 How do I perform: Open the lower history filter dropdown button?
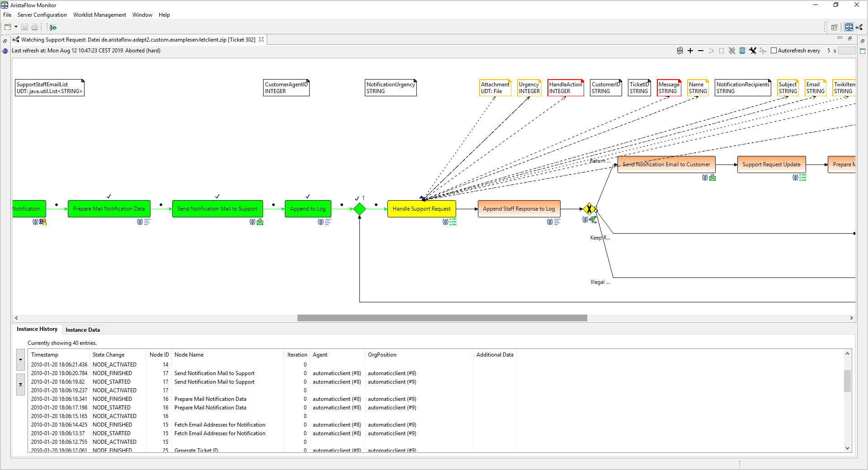coord(20,385)
